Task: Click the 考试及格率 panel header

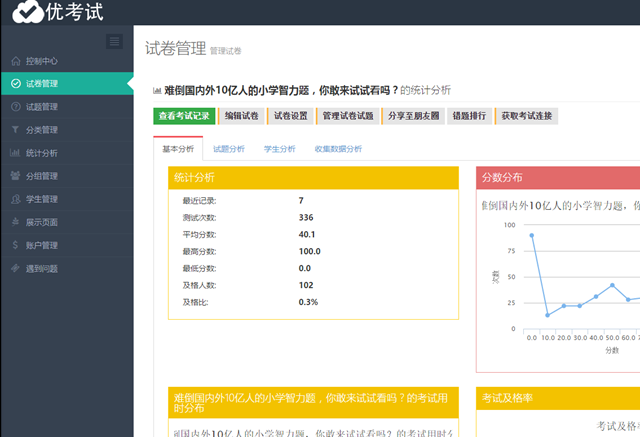Action: coord(558,398)
